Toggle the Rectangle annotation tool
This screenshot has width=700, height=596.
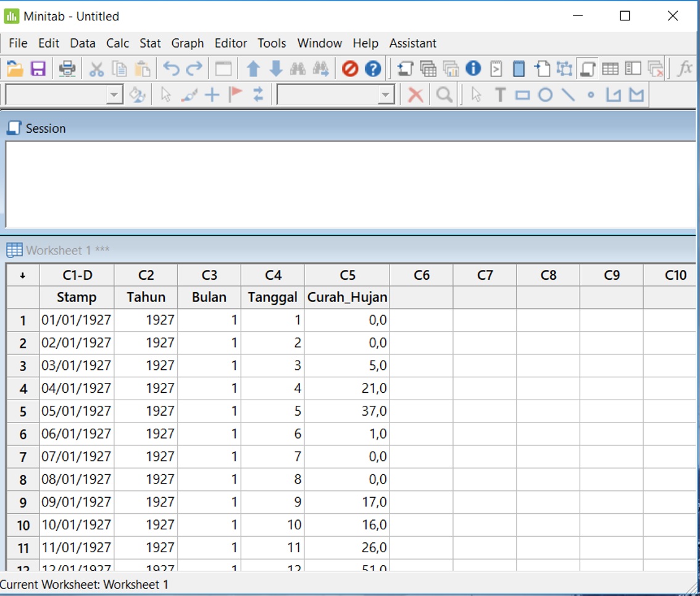point(522,94)
